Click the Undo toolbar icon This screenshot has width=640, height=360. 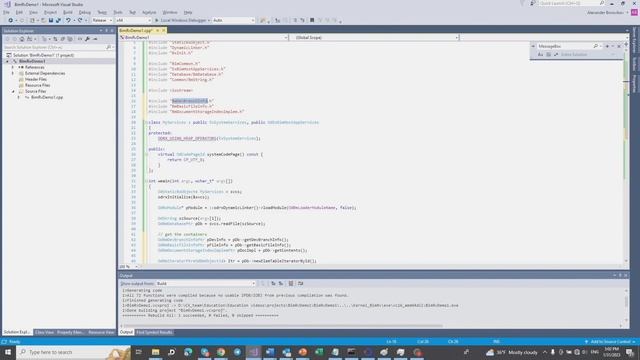pyautogui.click(x=68, y=20)
